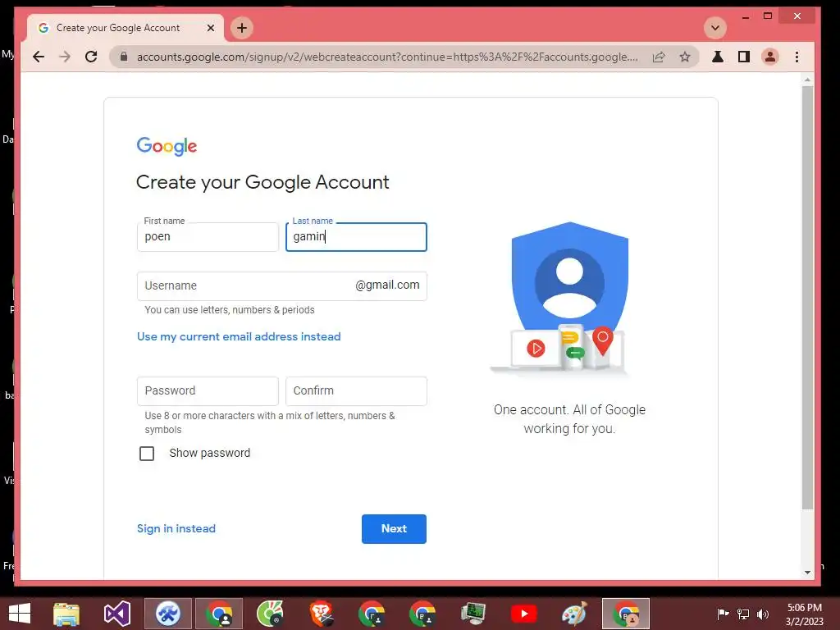
Task: Open the Chrome Labs flask icon
Action: (717, 57)
